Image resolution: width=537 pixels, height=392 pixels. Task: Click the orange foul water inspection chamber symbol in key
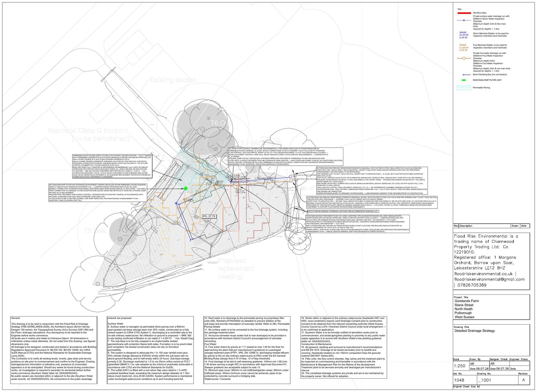(x=464, y=58)
